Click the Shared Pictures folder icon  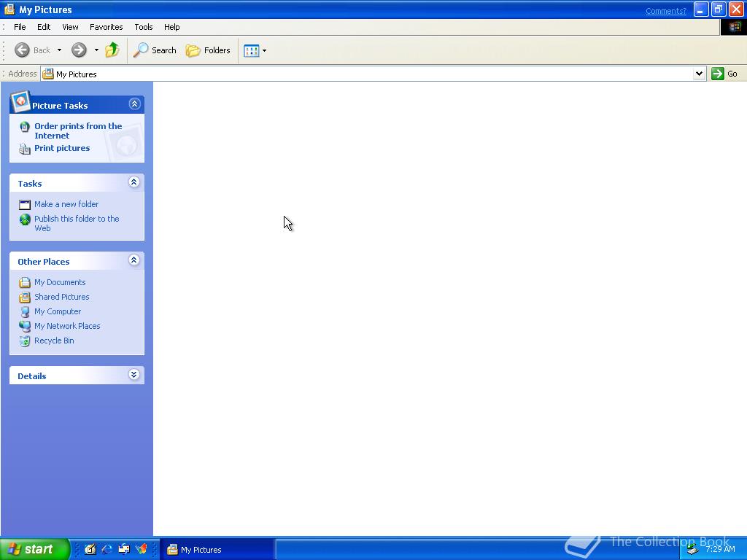(25, 297)
